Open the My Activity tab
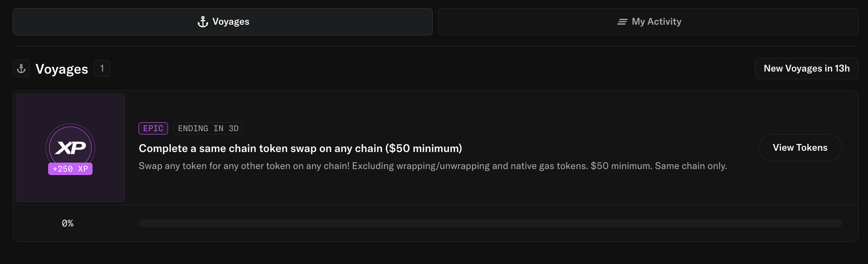 point(648,22)
